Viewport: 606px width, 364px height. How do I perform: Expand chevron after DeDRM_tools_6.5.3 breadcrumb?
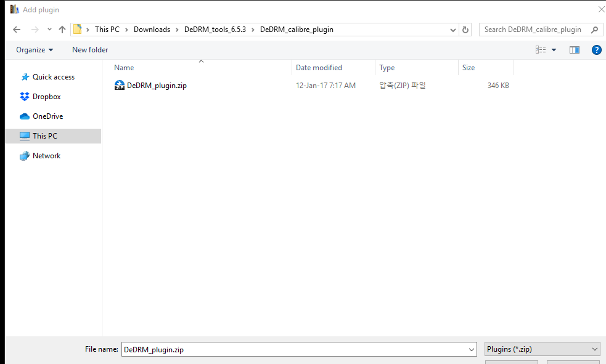tap(253, 30)
